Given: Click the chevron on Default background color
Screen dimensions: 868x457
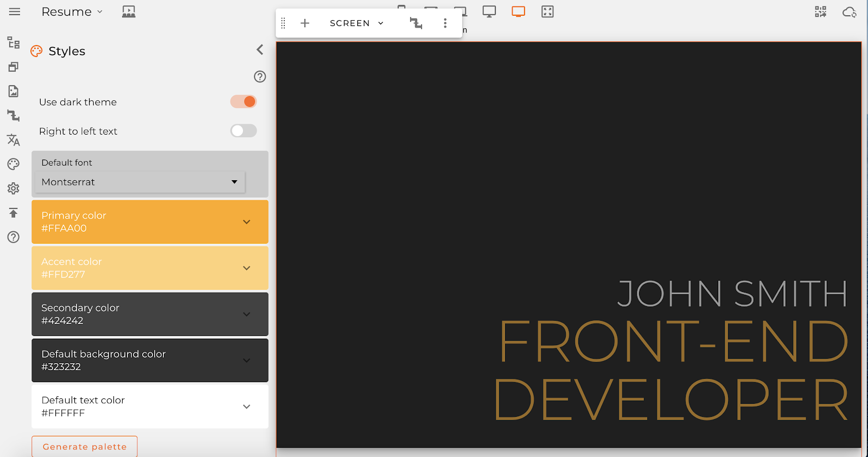Looking at the screenshot, I should tap(247, 360).
